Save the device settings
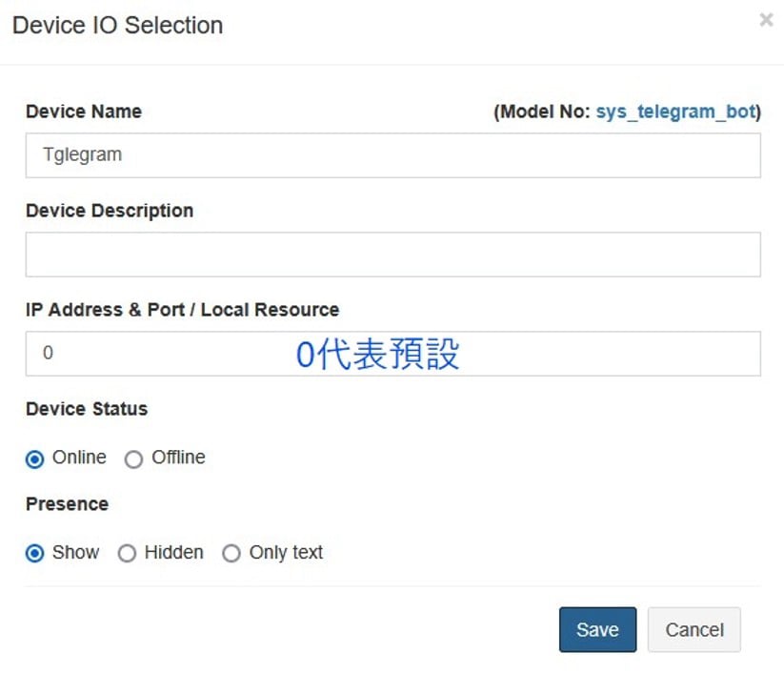 (x=597, y=630)
